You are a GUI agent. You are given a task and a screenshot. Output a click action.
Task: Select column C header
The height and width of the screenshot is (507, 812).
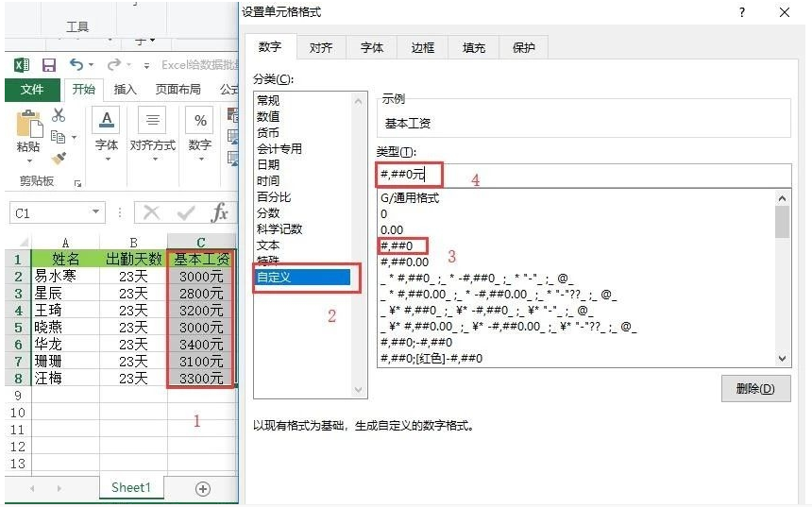[x=201, y=242]
